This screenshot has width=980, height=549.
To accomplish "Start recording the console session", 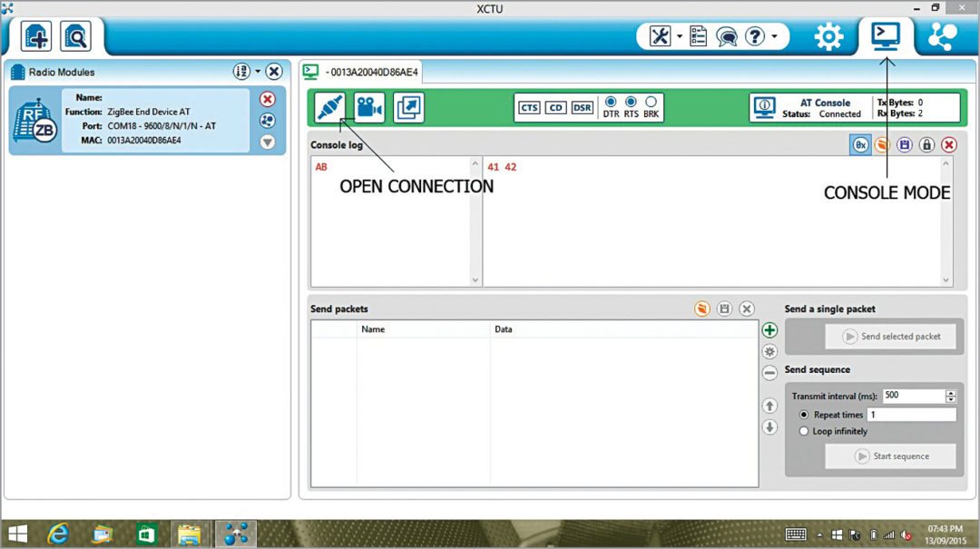I will pyautogui.click(x=368, y=108).
